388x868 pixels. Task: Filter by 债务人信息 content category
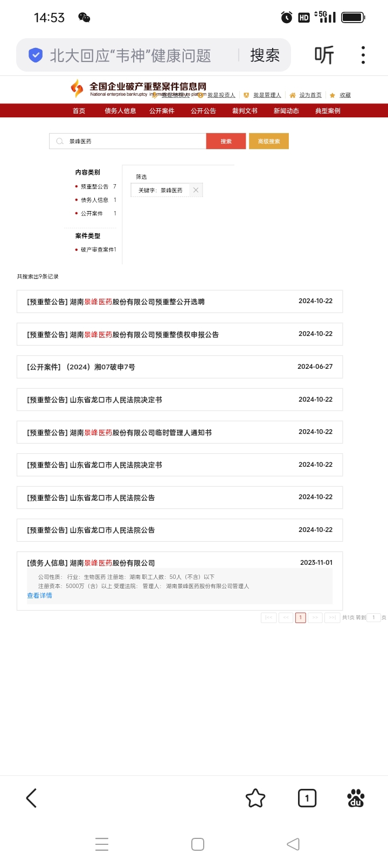[x=95, y=200]
